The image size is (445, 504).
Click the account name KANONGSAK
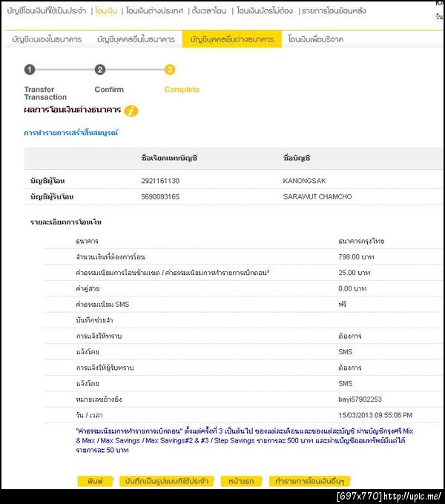click(x=304, y=181)
